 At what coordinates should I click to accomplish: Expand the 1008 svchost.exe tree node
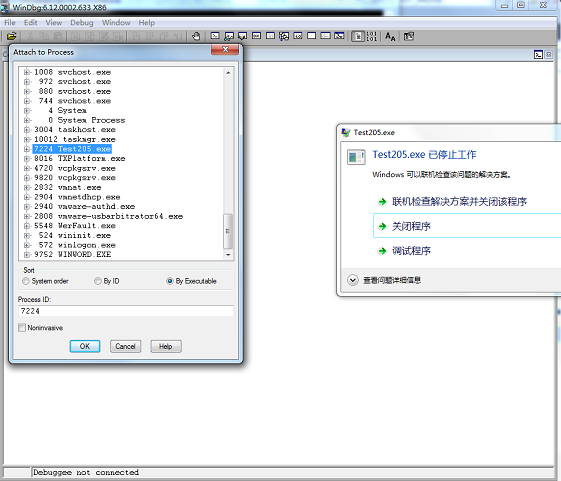coord(27,72)
